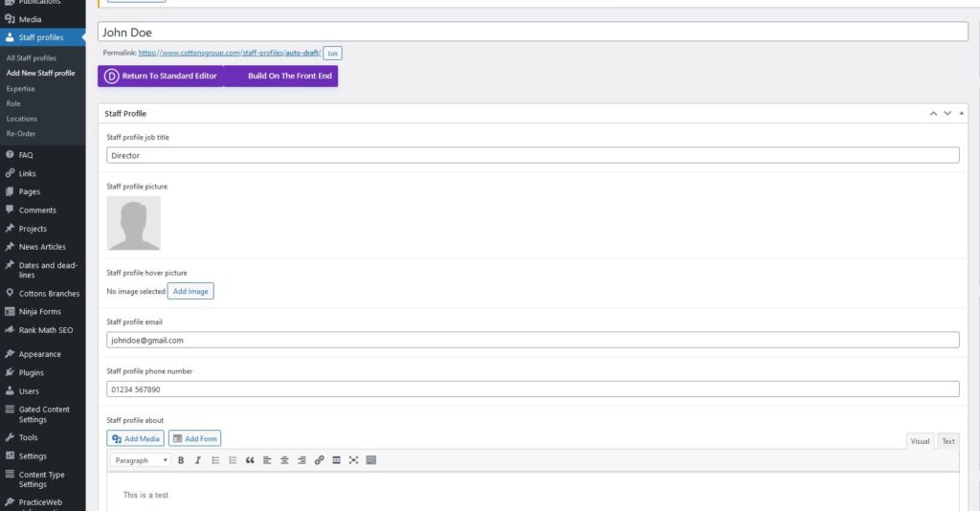The image size is (980, 511).
Task: Click the insert link icon
Action: click(320, 460)
